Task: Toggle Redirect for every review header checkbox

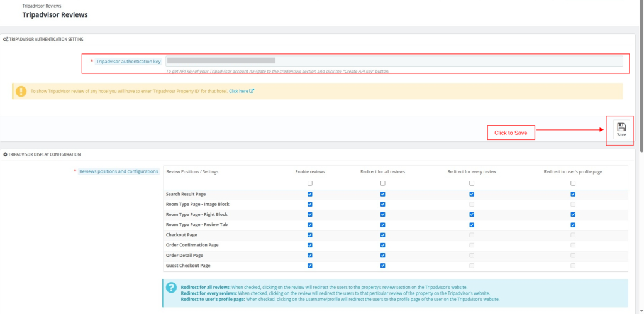Action: click(x=472, y=183)
